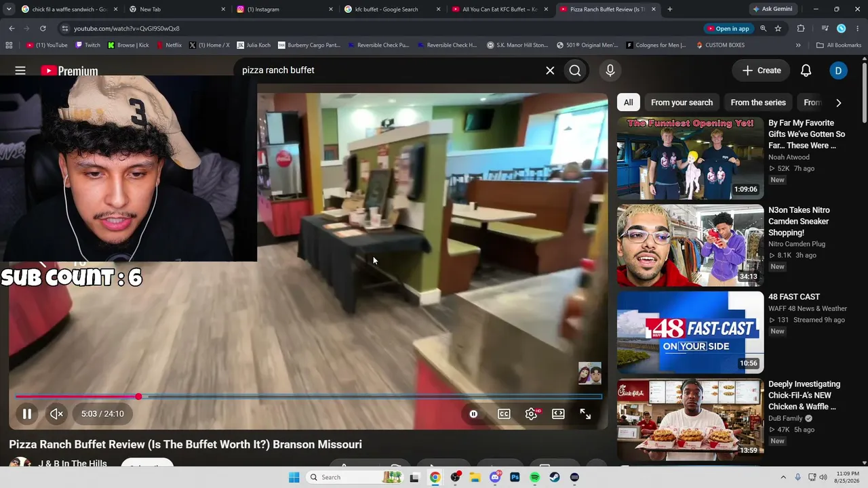Open the Chick-Fil-A DuB Family video thumbnail
This screenshot has height=488, width=868.
pos(690,420)
